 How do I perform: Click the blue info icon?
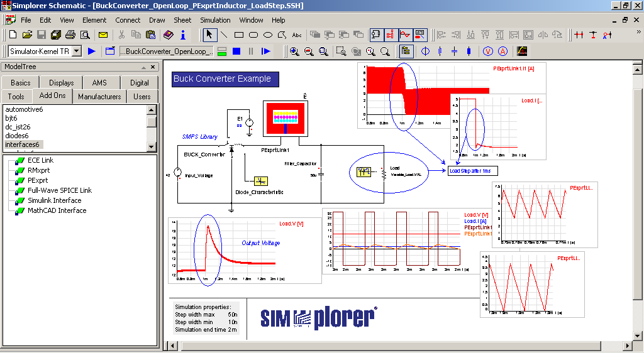coord(183,35)
